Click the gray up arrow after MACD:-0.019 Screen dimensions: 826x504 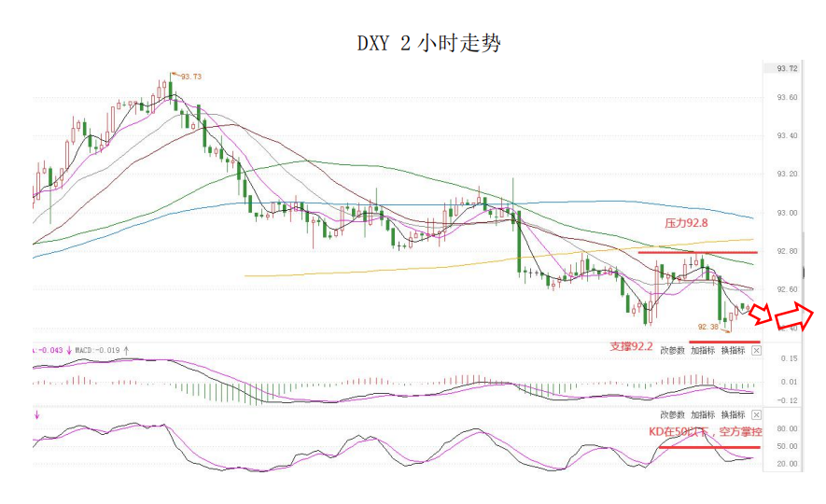(126, 350)
